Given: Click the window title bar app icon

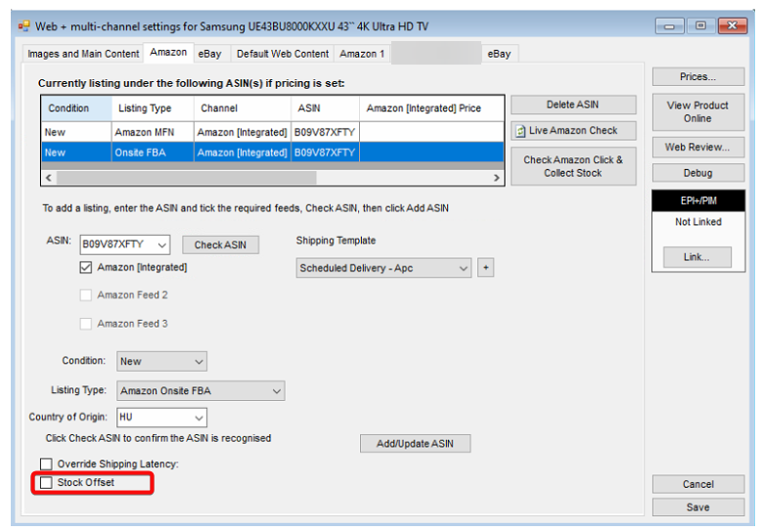Looking at the screenshot, I should point(24,25).
